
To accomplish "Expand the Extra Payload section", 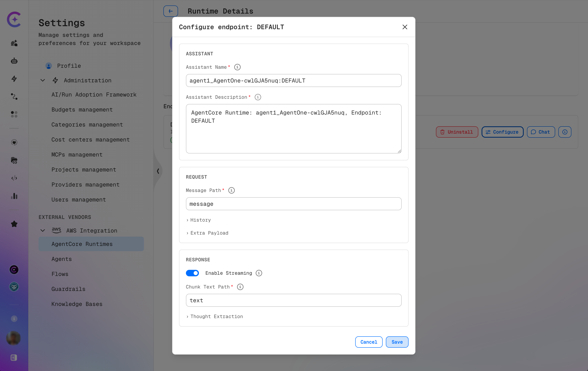I will pos(207,233).
